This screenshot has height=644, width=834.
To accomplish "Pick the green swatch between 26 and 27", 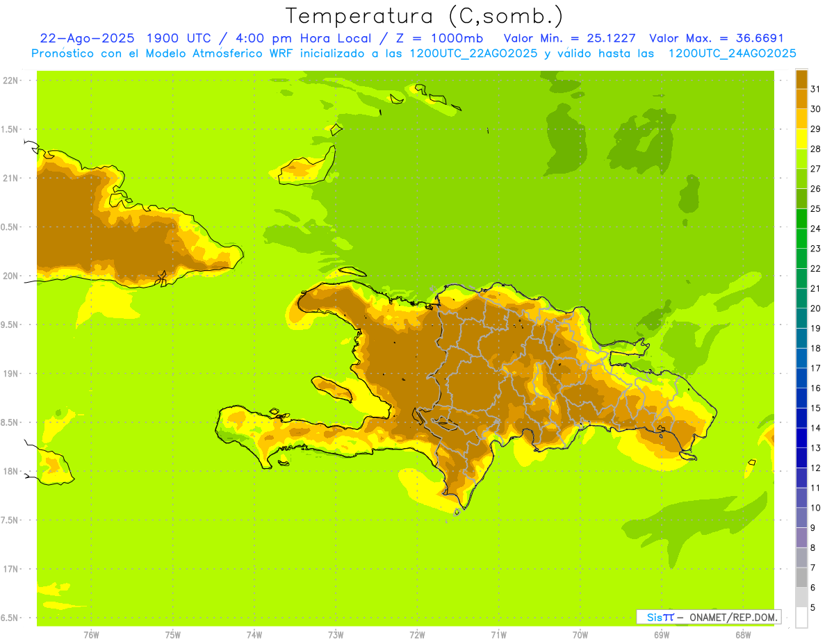I will pos(801,179).
